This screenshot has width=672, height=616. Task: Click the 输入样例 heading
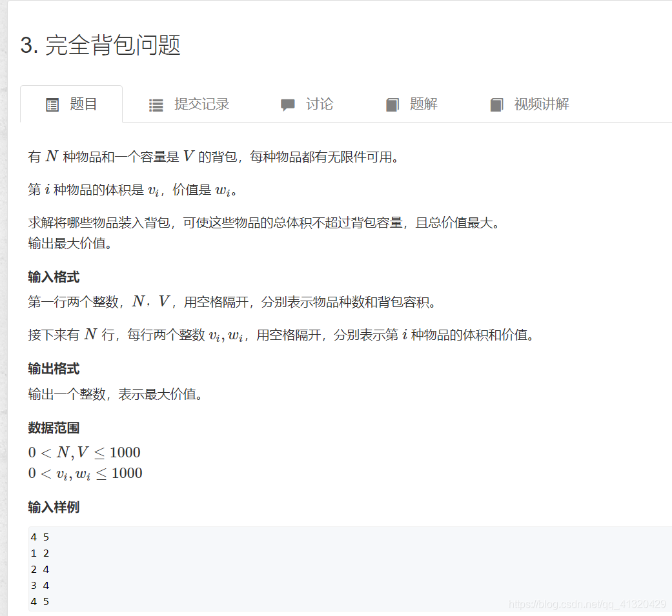pyautogui.click(x=54, y=507)
